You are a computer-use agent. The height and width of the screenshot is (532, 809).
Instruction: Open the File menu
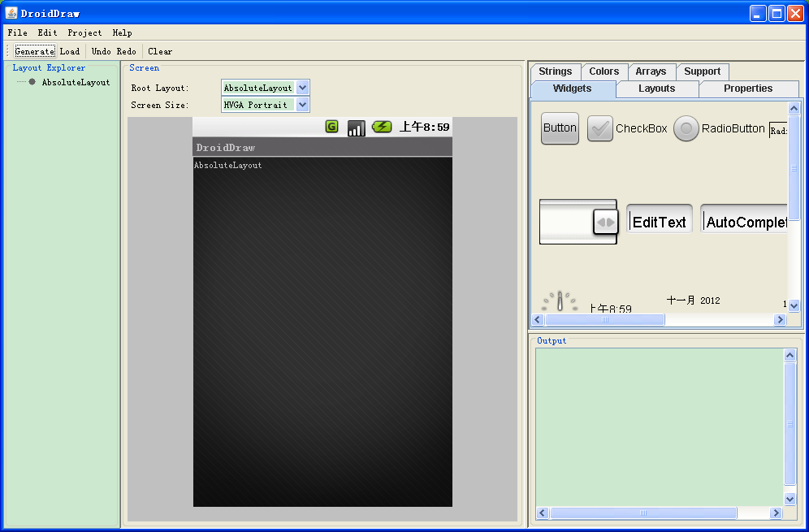click(18, 32)
